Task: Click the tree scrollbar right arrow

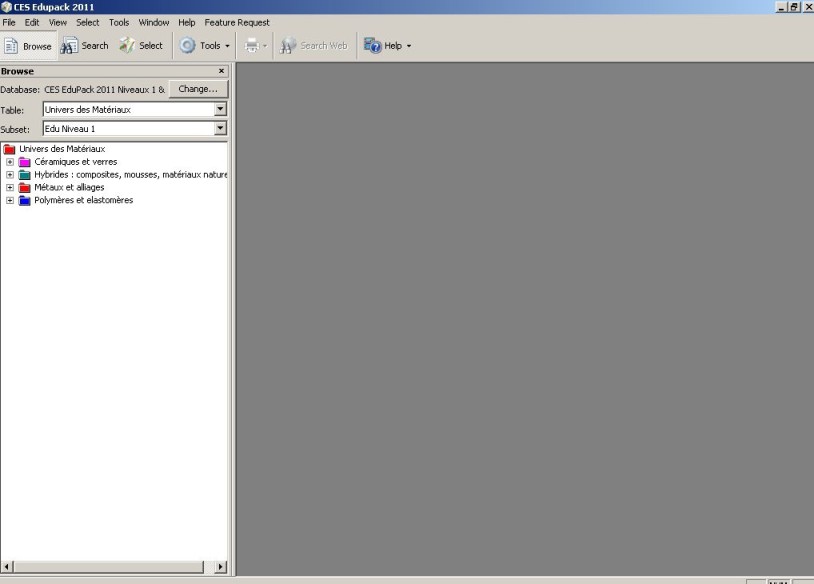Action: (x=221, y=567)
